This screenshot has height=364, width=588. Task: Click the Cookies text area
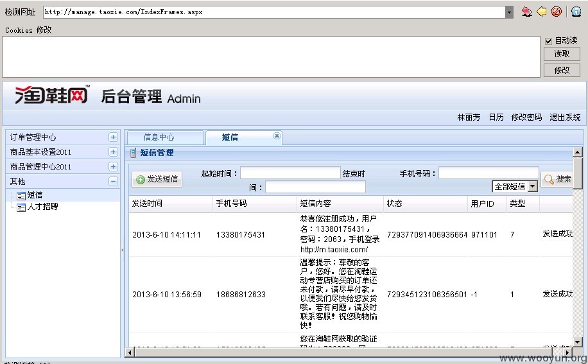[271, 57]
